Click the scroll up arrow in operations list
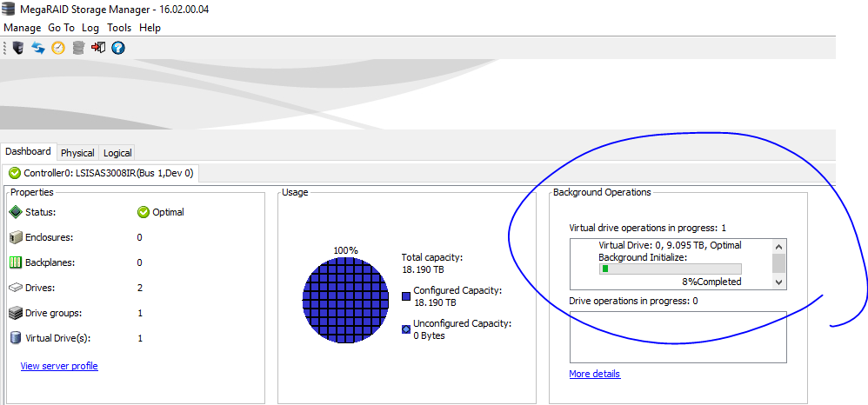 point(779,247)
